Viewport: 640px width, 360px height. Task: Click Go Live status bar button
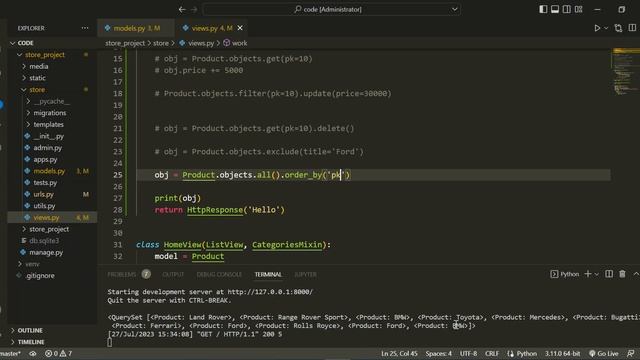603,353
